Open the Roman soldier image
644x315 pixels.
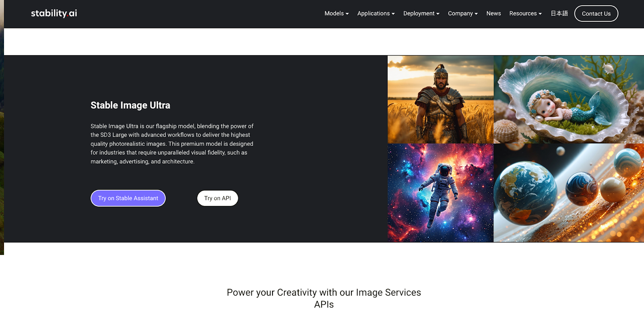tap(440, 99)
